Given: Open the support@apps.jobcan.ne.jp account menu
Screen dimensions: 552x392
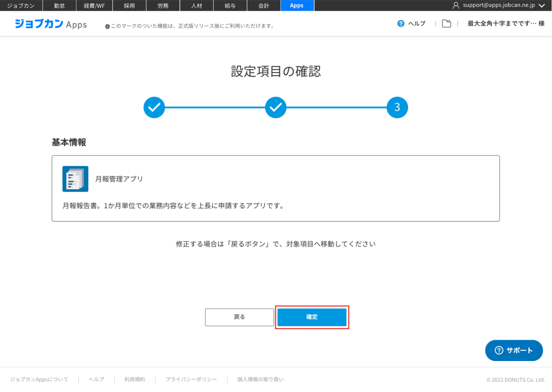Looking at the screenshot, I should click(499, 5).
